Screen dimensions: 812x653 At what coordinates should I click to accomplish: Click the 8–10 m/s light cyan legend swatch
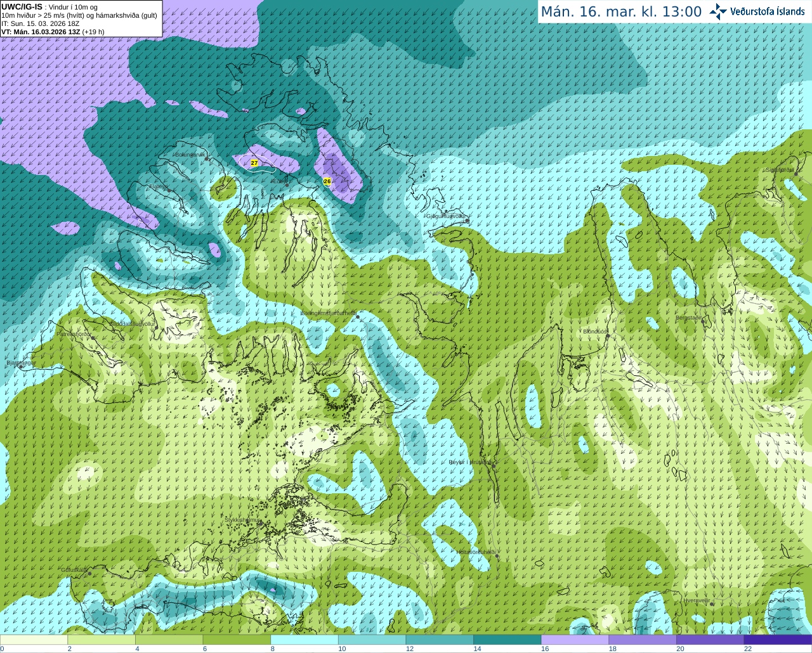pos(304,640)
